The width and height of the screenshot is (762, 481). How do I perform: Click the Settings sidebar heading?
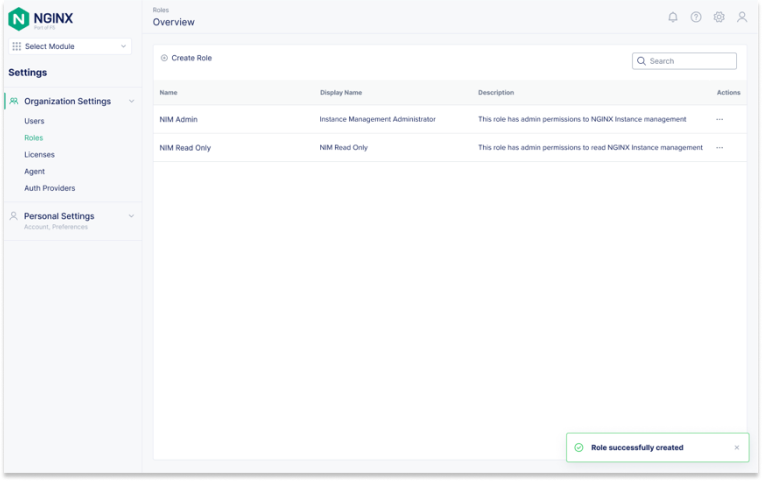[28, 72]
